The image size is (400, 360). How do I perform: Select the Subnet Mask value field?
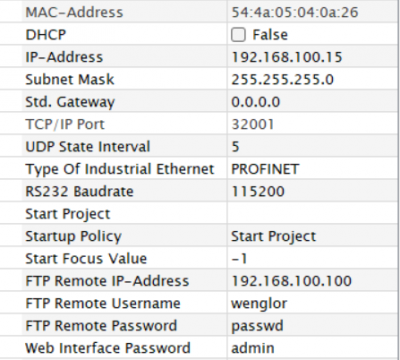(313, 79)
